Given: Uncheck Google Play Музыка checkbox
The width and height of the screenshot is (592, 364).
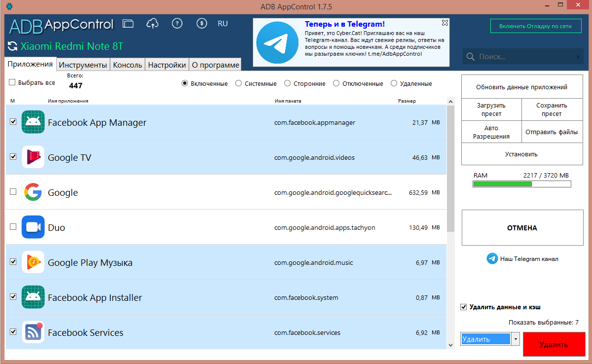Looking at the screenshot, I should point(13,261).
